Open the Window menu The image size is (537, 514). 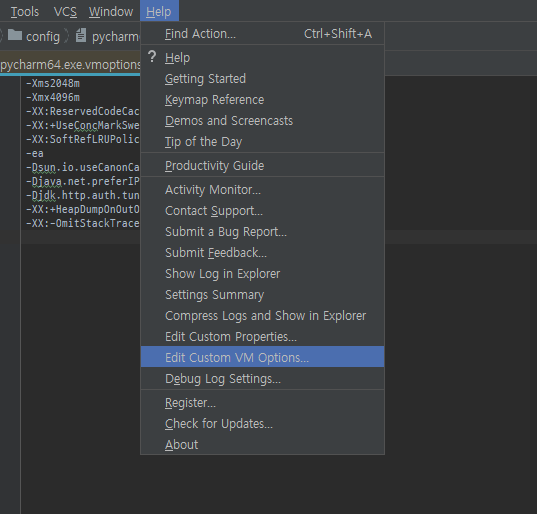click(111, 12)
